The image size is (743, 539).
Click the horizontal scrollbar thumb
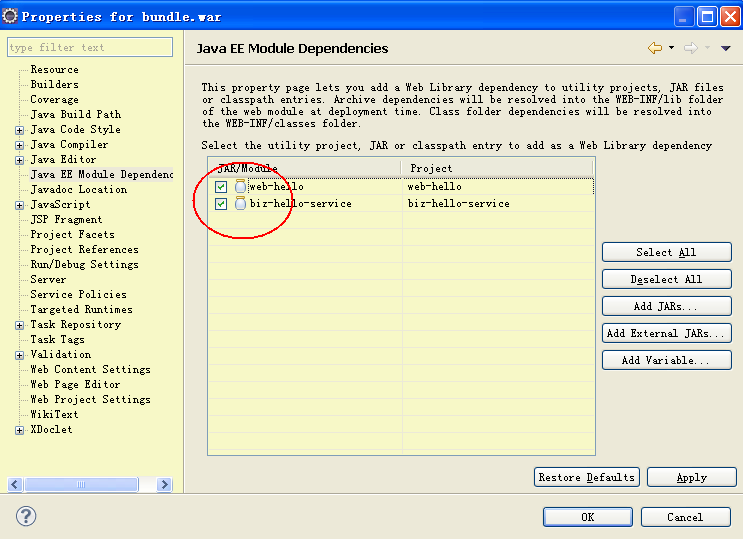point(81,484)
